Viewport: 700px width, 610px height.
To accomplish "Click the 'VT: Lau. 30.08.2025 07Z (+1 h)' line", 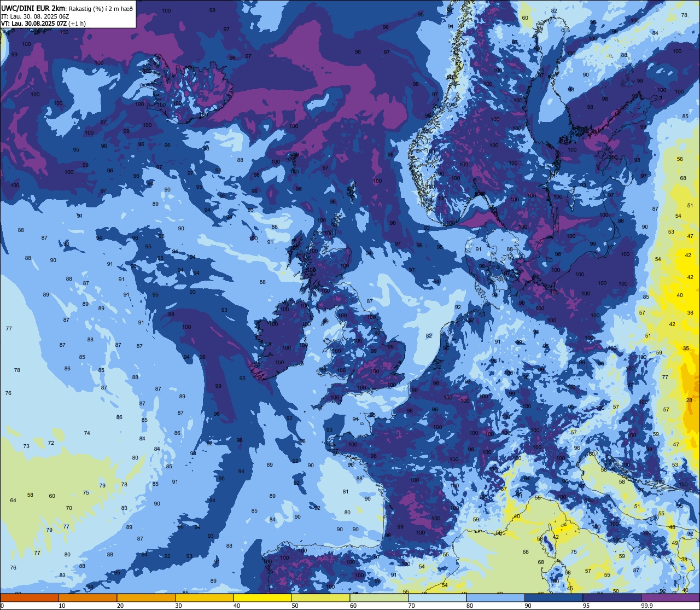I will (43, 24).
